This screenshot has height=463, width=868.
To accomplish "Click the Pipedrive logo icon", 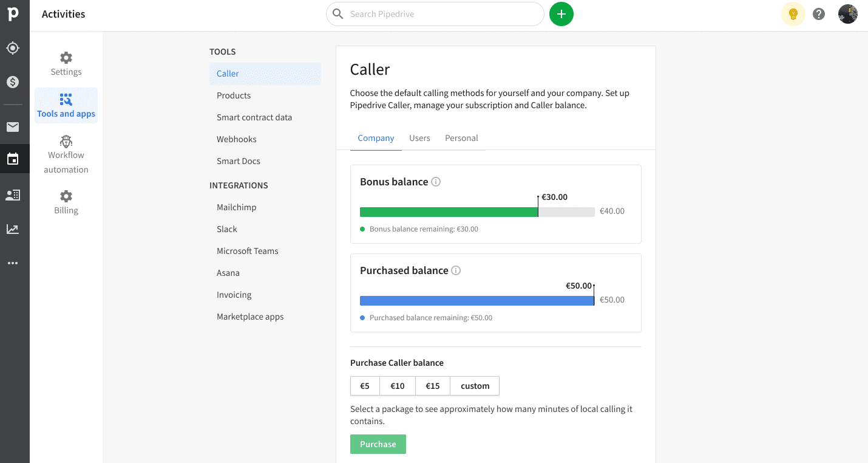I will 13,14.
